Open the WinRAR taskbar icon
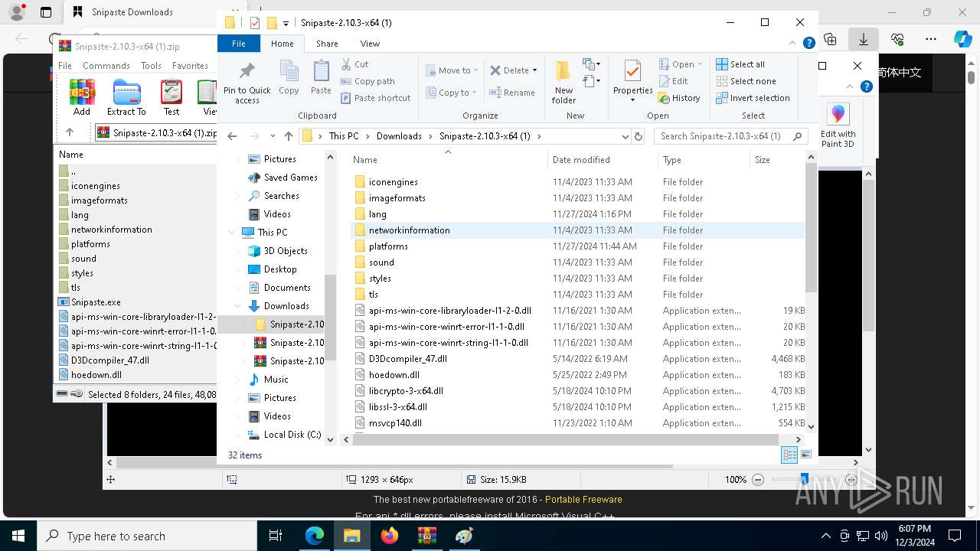This screenshot has height=551, width=980. point(426,536)
